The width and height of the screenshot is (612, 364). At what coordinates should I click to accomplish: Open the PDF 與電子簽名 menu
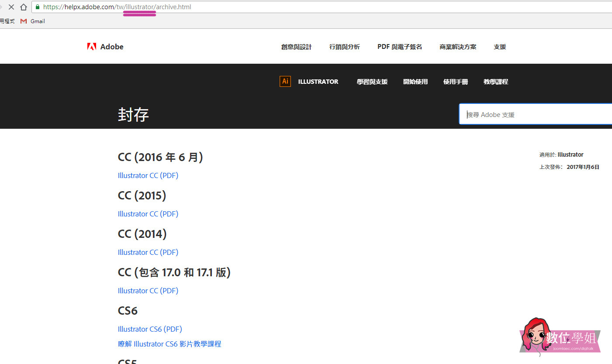pos(399,47)
